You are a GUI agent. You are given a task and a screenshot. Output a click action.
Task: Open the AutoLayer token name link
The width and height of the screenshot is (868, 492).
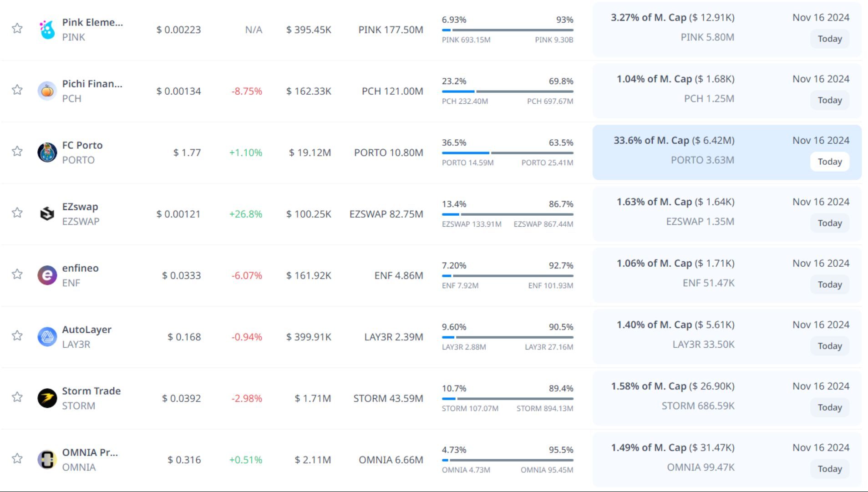coord(86,330)
